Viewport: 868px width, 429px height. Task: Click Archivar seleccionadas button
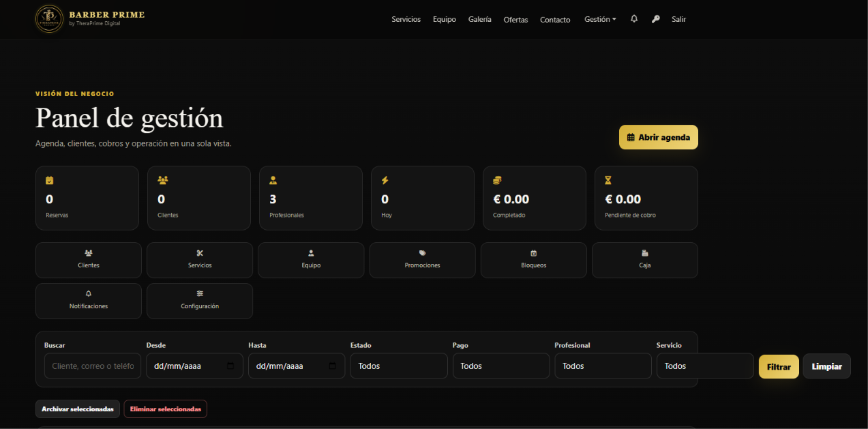pos(78,409)
